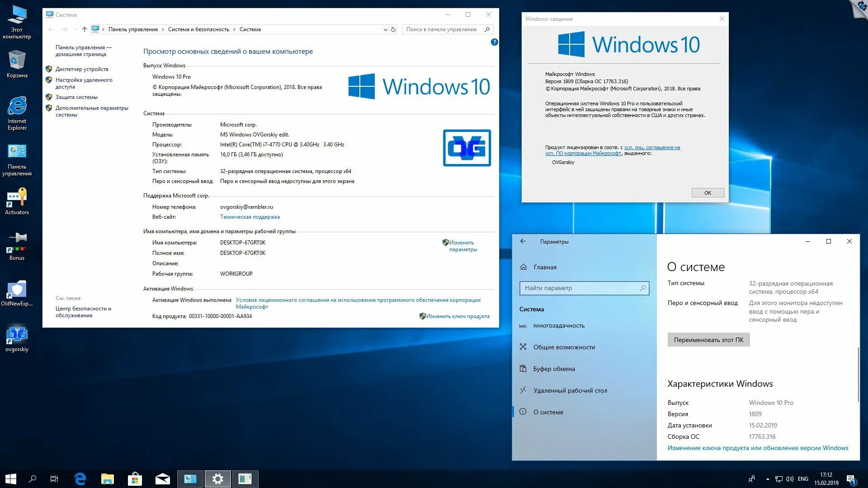Click search magnifier in Control Panel search
The width and height of the screenshot is (868, 488).
pyautogui.click(x=487, y=29)
